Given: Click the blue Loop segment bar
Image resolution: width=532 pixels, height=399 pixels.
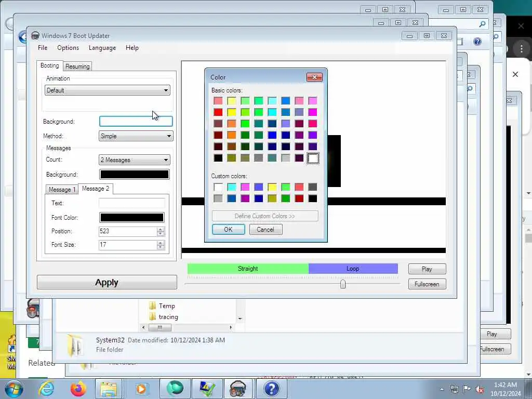Looking at the screenshot, I should (353, 269).
